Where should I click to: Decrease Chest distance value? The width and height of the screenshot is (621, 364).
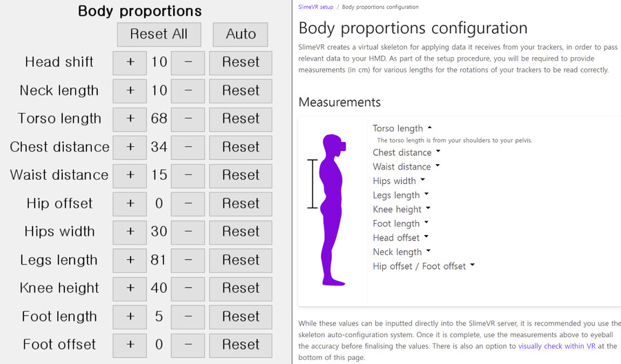[x=188, y=148]
